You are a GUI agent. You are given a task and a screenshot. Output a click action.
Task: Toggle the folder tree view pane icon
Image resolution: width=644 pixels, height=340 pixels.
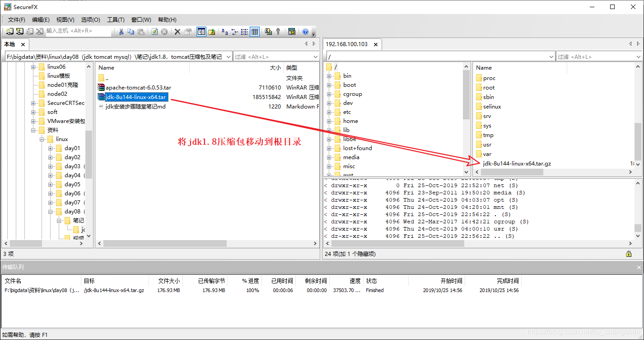[x=201, y=32]
